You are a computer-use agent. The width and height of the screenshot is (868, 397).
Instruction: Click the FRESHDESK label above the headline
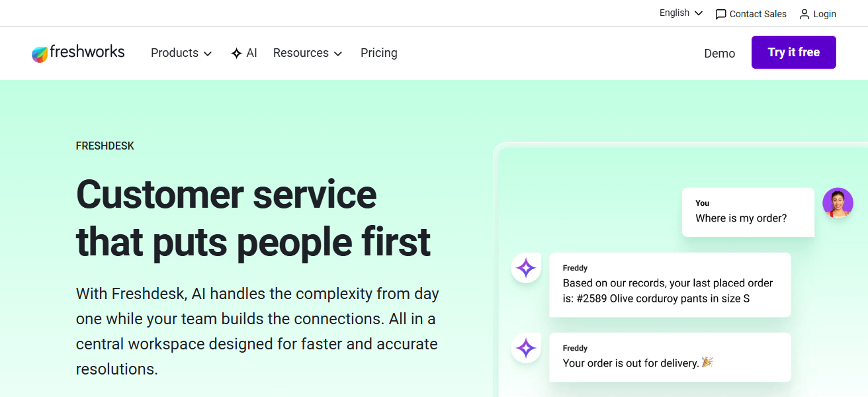105,146
